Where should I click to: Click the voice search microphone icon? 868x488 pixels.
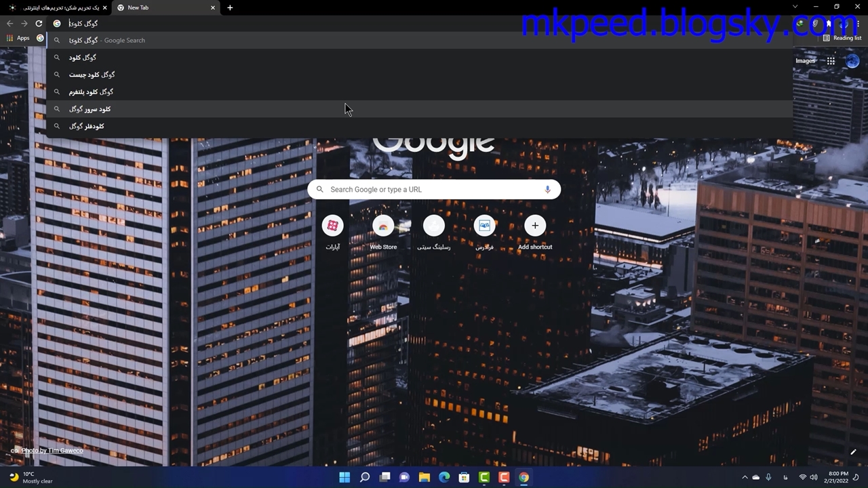(x=547, y=189)
